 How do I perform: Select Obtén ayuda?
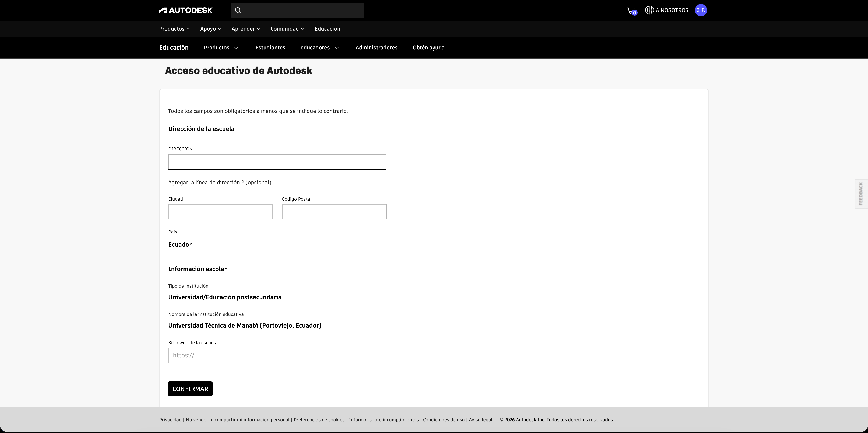428,48
